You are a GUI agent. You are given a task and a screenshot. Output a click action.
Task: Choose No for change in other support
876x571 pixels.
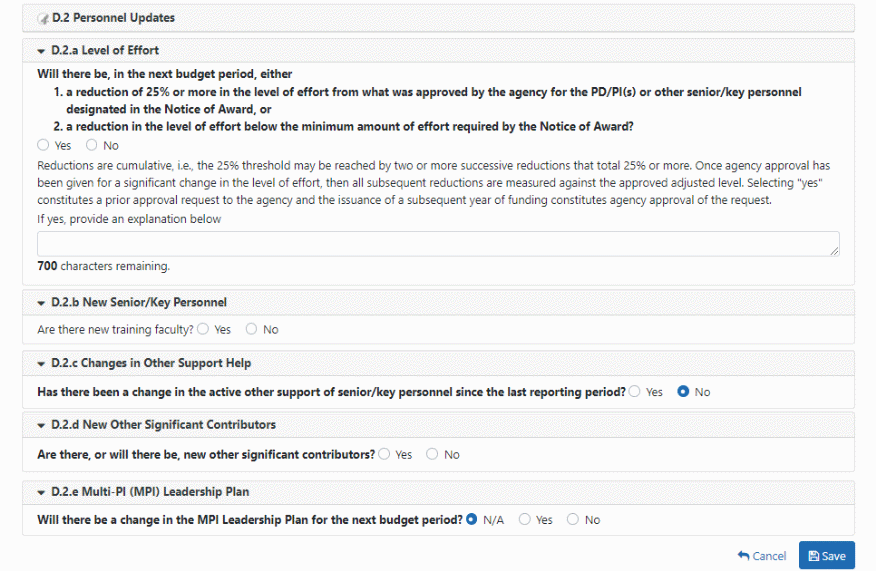(x=683, y=392)
